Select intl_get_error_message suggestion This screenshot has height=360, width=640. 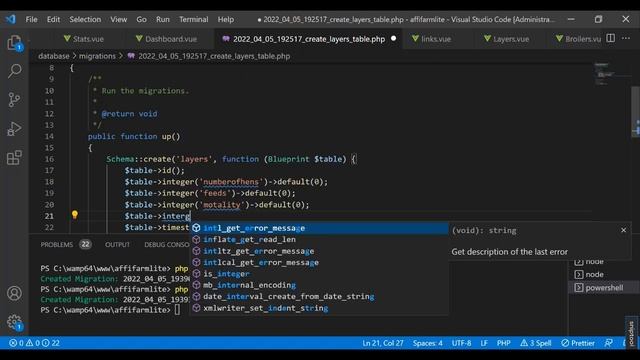320,228
